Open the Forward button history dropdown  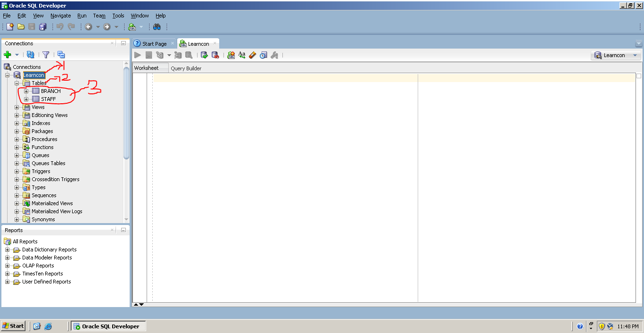[x=116, y=27]
